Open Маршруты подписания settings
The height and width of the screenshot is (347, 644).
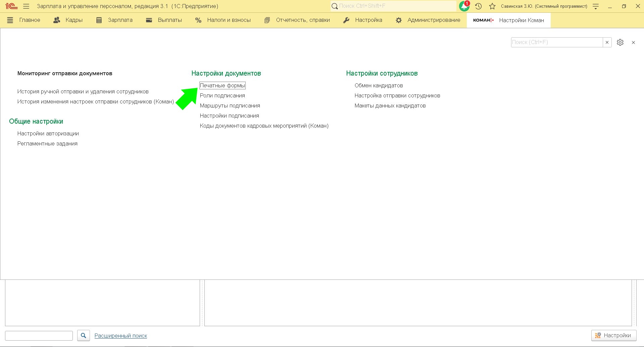(230, 106)
